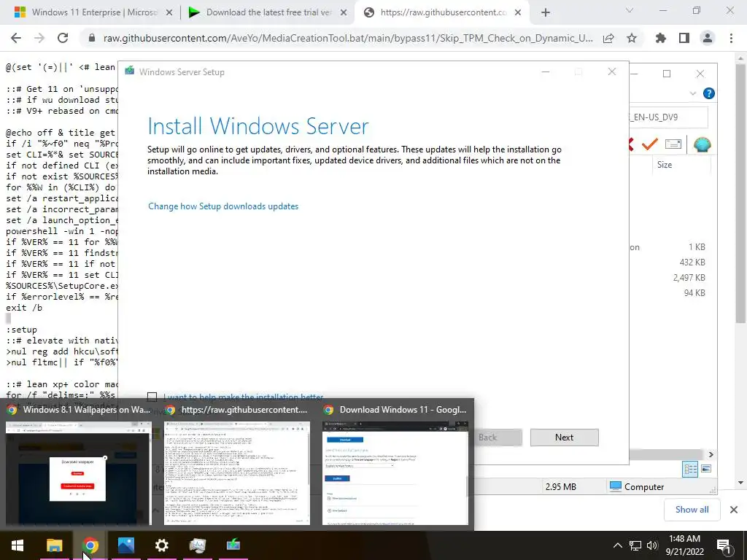Screen dimensions: 747x560
Task: Click the Computer status bar entry
Action: pos(637,486)
